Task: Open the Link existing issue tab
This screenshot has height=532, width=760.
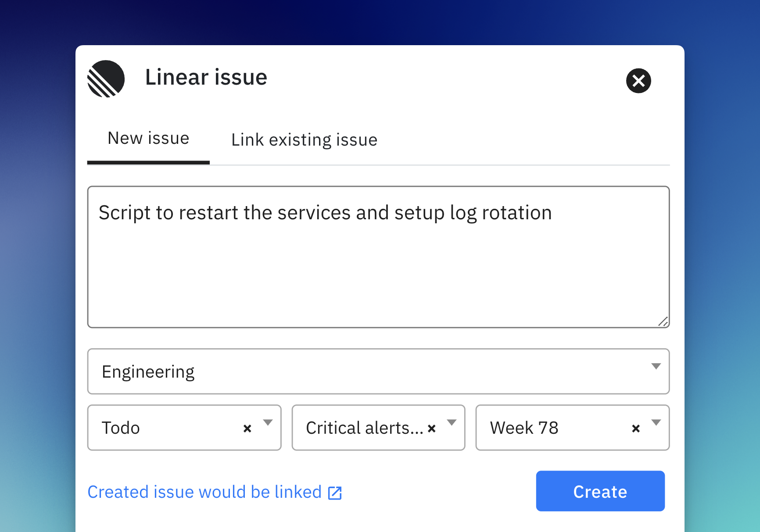Action: click(x=304, y=140)
